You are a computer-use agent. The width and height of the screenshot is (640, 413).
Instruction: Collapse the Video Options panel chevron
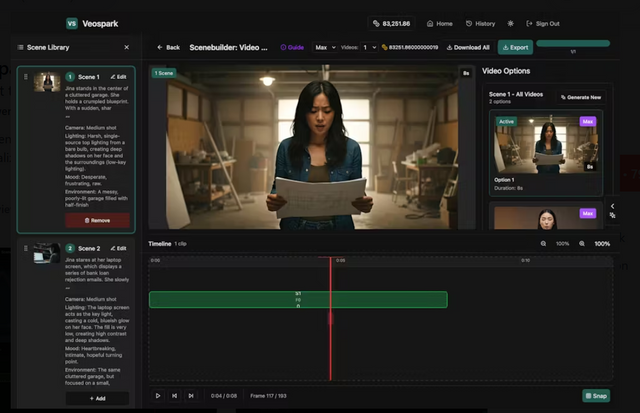[612, 206]
